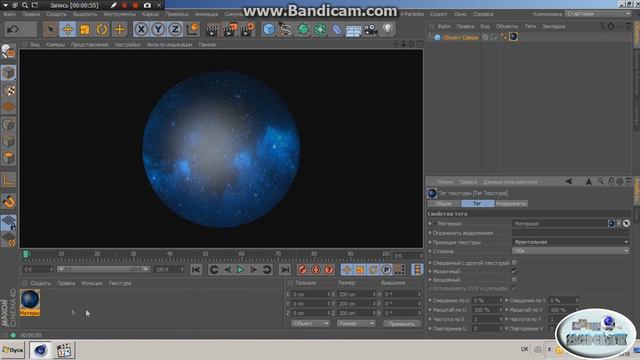Open the Теги menu in object manager
Image resolution: width=640 pixels, height=360 pixels.
[x=530, y=27]
